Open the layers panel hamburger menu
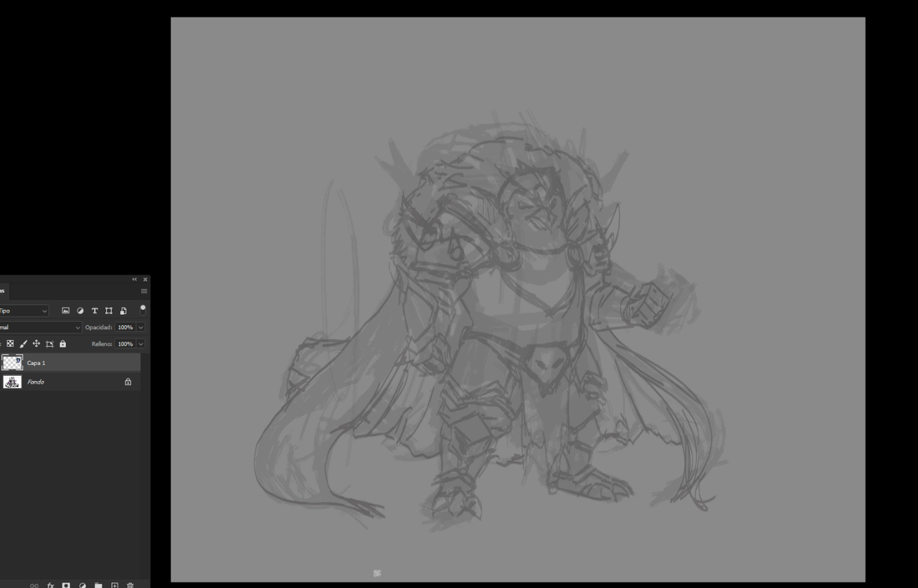The image size is (918, 588). (144, 290)
